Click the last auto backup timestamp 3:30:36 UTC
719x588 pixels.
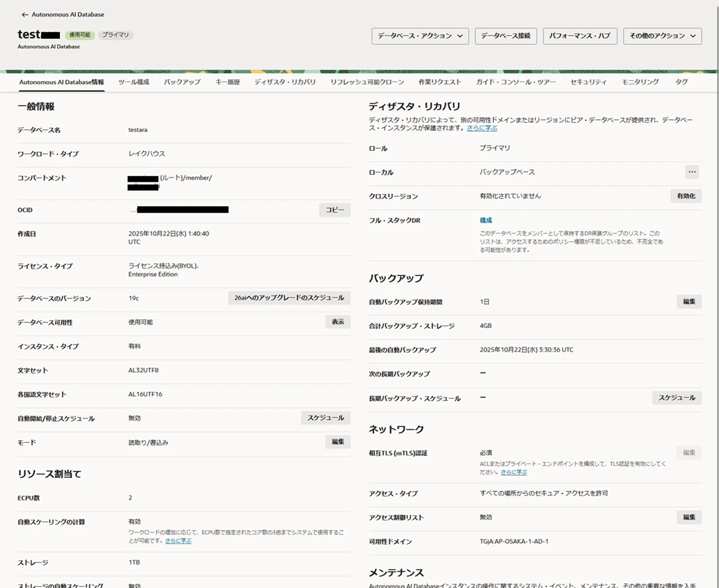526,349
